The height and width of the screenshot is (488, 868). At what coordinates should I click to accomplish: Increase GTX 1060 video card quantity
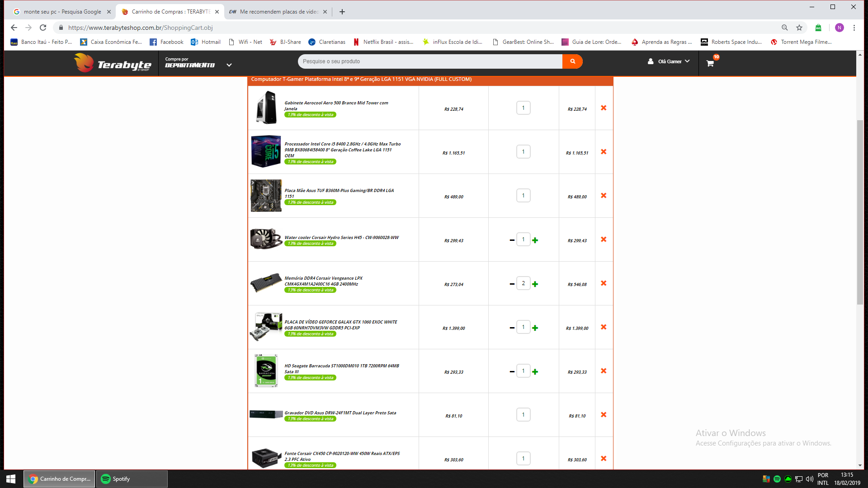coord(535,328)
